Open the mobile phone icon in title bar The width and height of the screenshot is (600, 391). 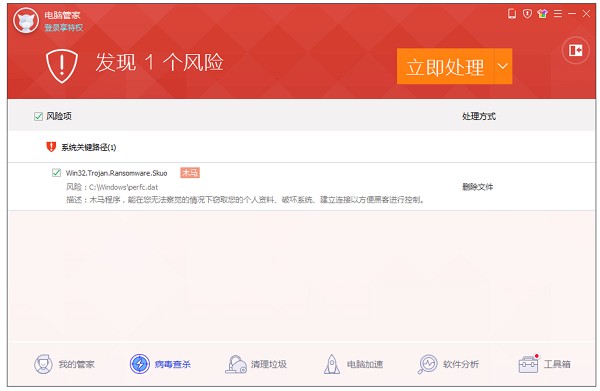coord(512,14)
